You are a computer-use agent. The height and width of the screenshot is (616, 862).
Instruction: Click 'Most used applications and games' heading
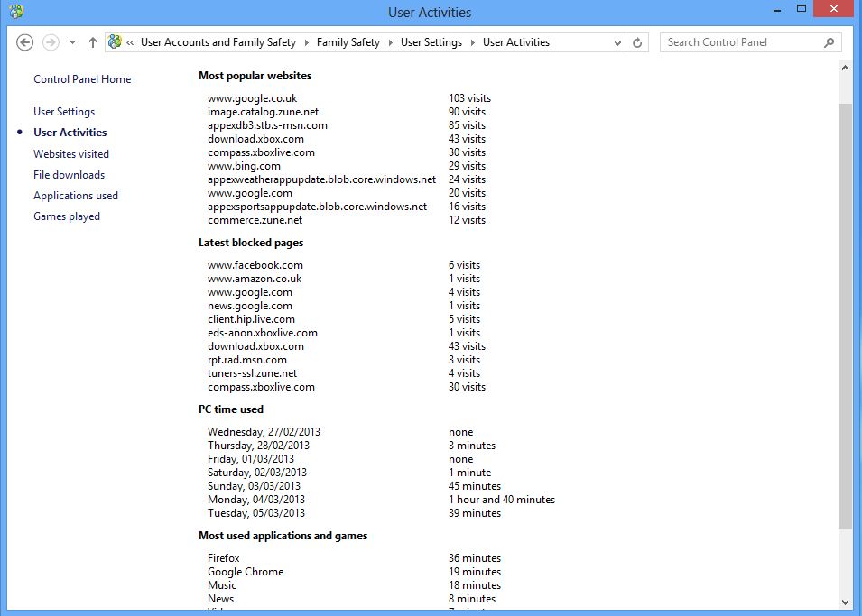283,536
